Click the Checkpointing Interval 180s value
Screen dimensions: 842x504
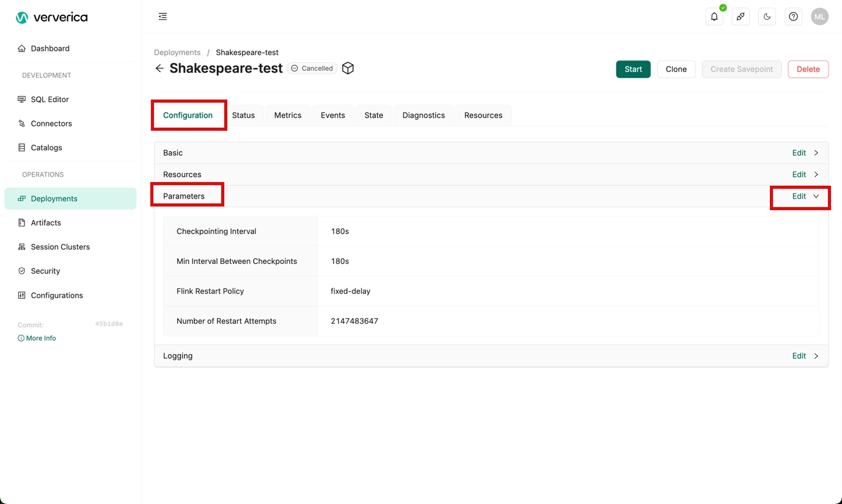pos(340,232)
